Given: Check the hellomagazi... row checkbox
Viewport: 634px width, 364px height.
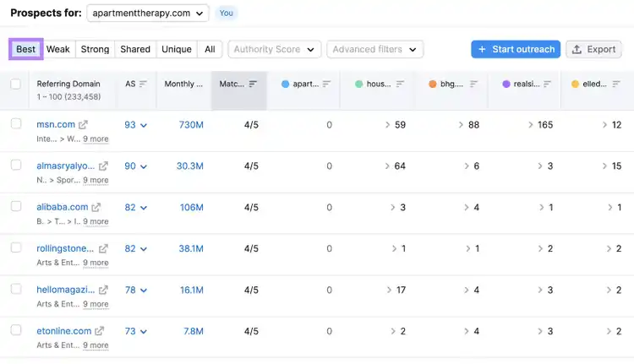Looking at the screenshot, I should click(16, 289).
